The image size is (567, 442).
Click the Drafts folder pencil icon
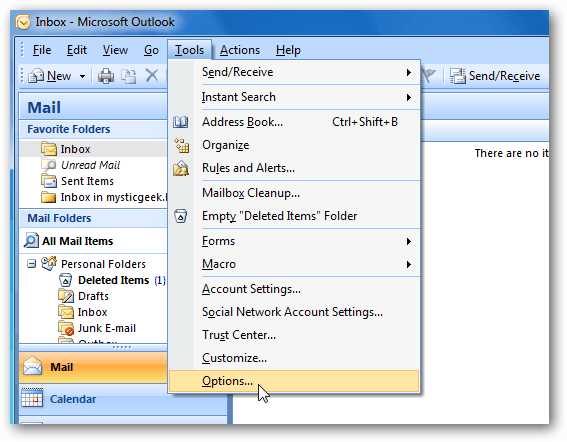click(66, 296)
